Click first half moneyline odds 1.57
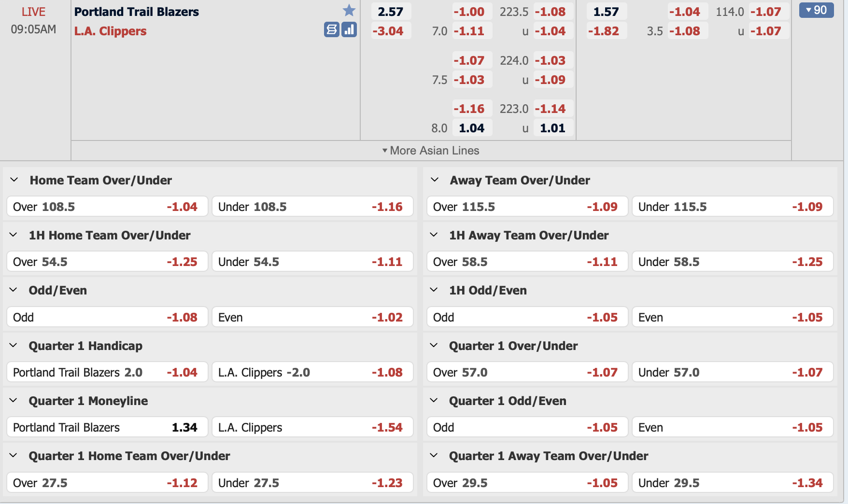Screen dimensions: 848x504 point(607,12)
